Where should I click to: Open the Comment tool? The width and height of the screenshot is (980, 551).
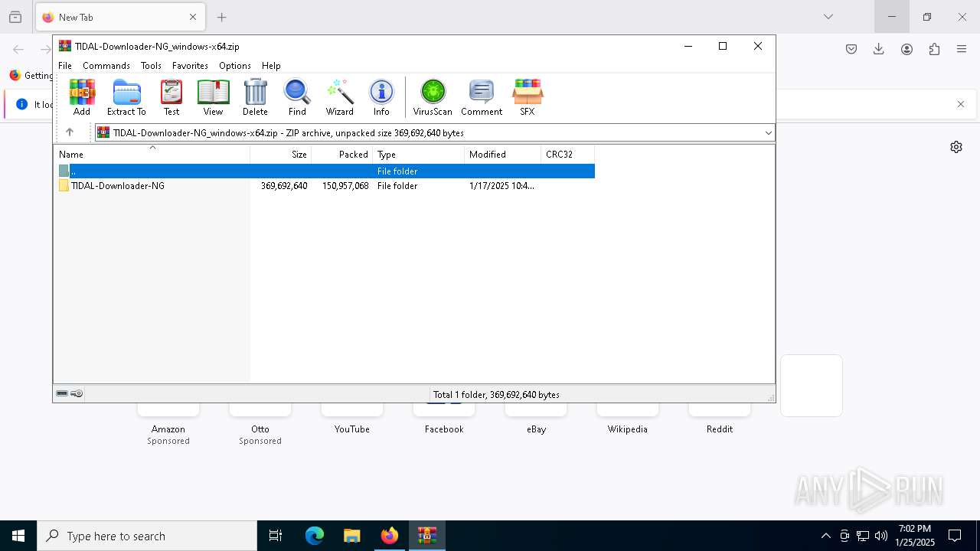tap(482, 97)
